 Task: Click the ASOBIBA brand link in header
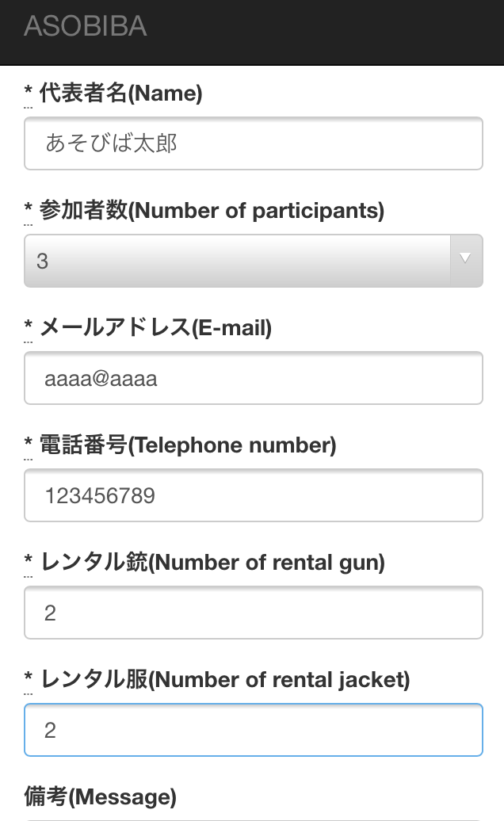click(86, 27)
